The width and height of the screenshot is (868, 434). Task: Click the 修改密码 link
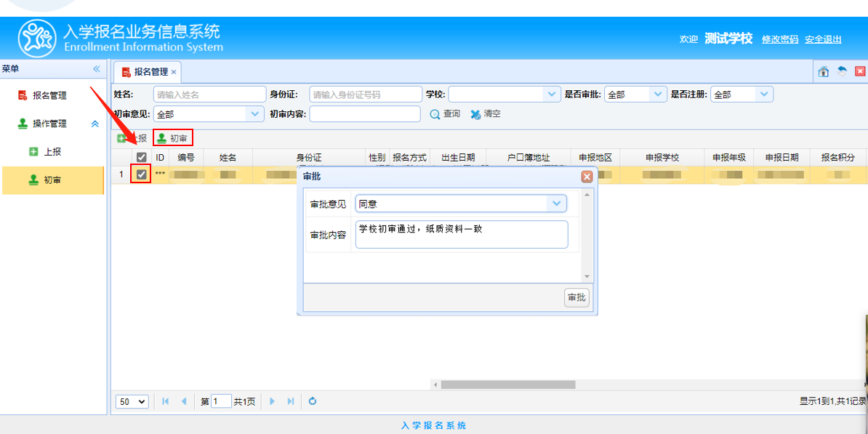[779, 39]
